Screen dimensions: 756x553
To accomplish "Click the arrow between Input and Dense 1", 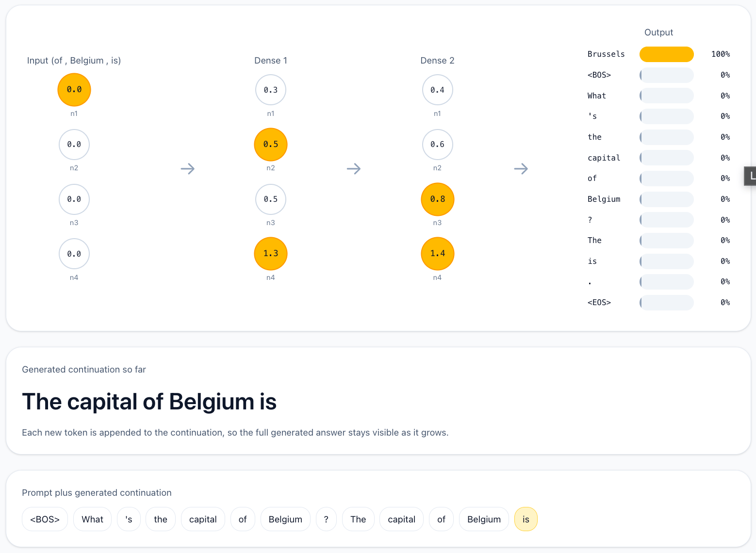I will point(187,169).
